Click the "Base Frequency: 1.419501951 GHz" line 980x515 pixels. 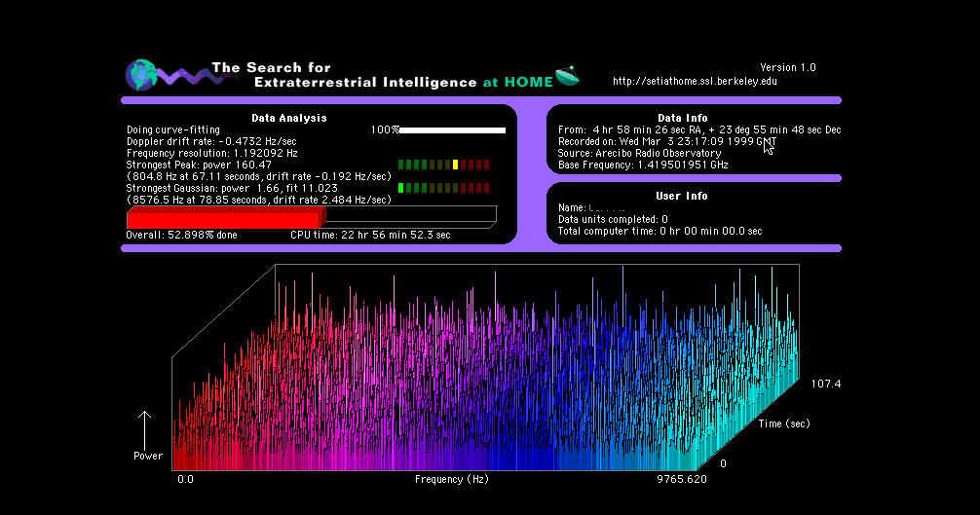(x=643, y=165)
